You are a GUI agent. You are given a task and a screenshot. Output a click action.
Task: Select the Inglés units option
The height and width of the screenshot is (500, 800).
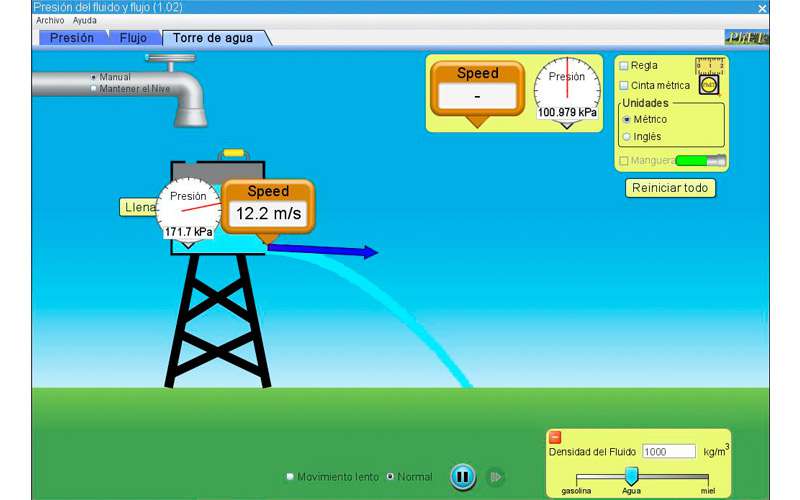pos(627,136)
